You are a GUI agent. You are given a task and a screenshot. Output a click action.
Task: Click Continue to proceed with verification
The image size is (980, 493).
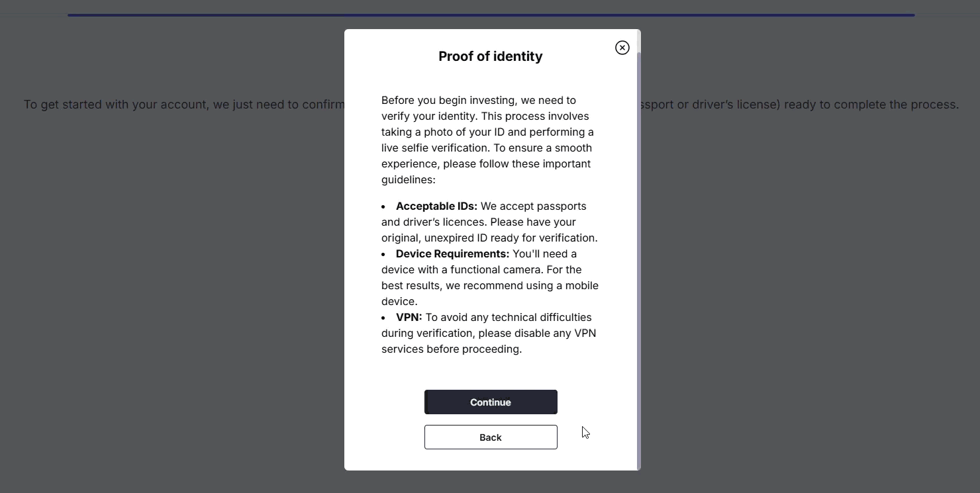point(490,402)
